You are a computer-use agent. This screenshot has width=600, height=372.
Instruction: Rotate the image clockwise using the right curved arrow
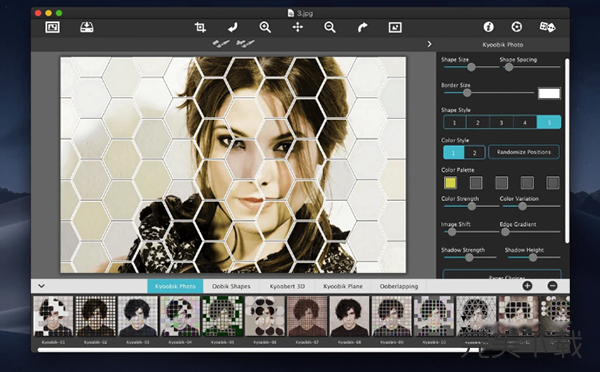tap(362, 27)
